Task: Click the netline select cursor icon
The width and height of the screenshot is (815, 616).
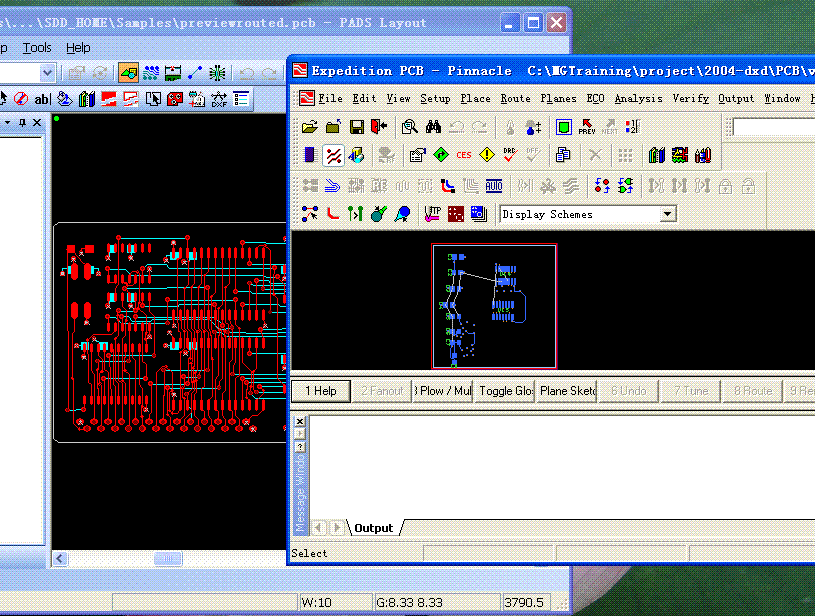Action: pos(310,214)
